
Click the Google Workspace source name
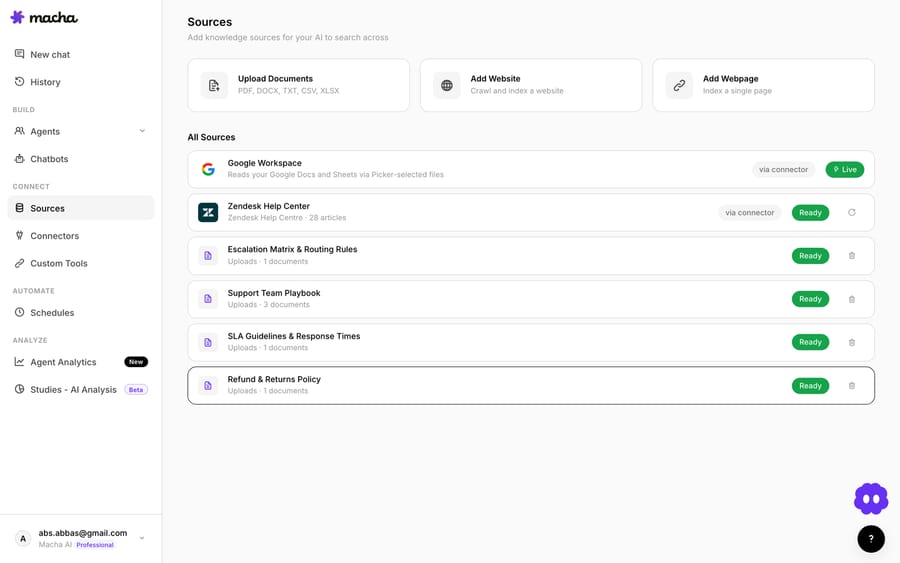tap(265, 163)
